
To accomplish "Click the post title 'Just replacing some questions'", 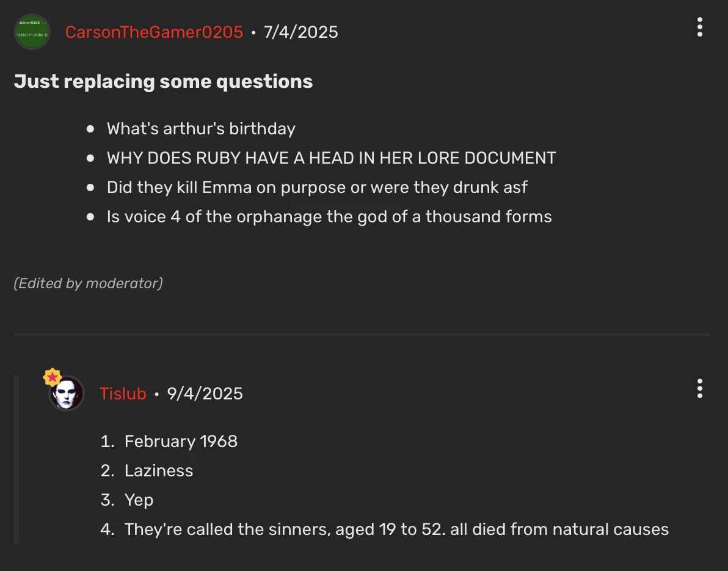I will click(163, 81).
